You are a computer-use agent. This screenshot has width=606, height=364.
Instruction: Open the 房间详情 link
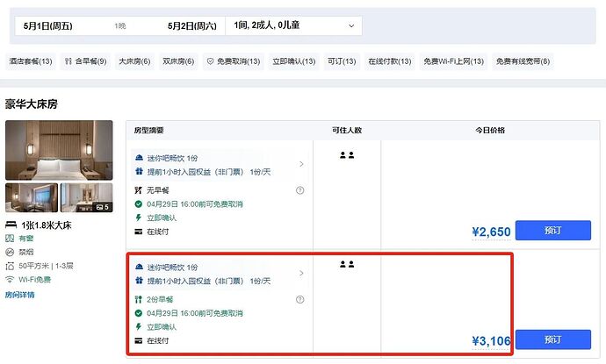[x=20, y=295]
